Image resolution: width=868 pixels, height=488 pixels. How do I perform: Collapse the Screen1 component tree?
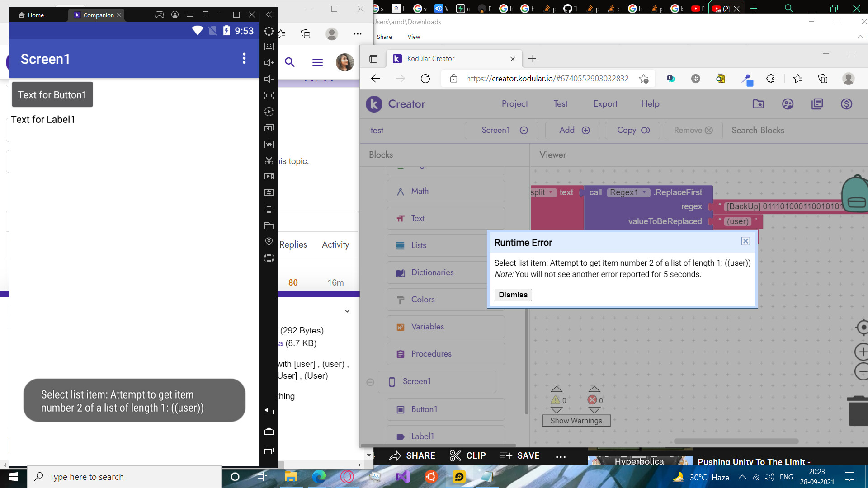[x=370, y=382]
